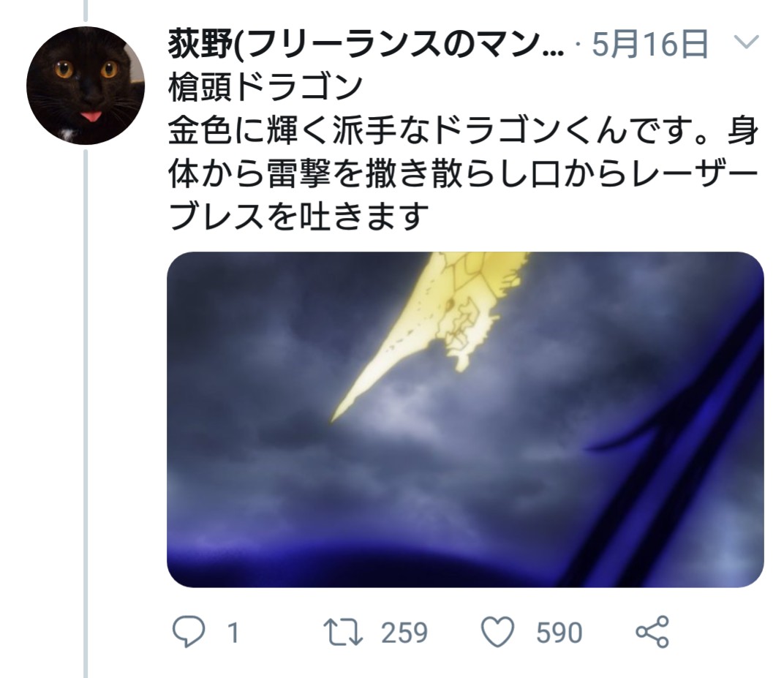Screen dimensions: 784x678
Task: Expand the tweet options chevron
Action: point(746,42)
